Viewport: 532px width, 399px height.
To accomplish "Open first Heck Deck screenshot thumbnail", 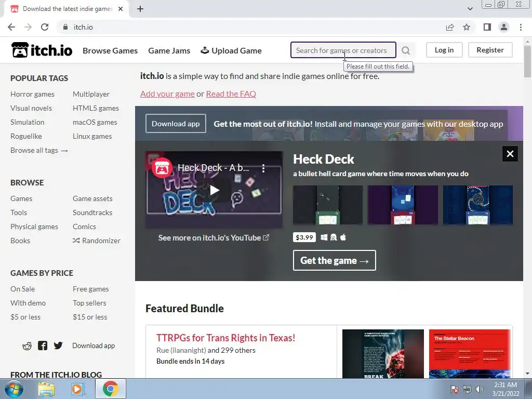I will coord(328,205).
